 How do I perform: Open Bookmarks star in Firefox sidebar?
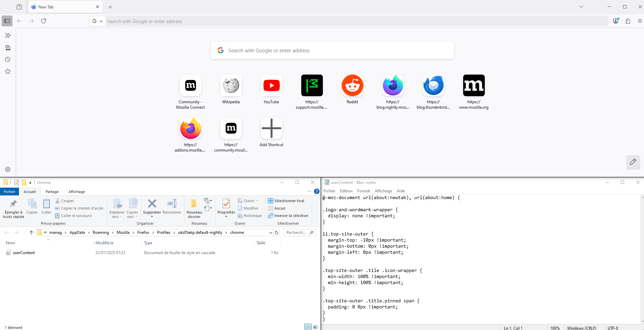click(8, 71)
